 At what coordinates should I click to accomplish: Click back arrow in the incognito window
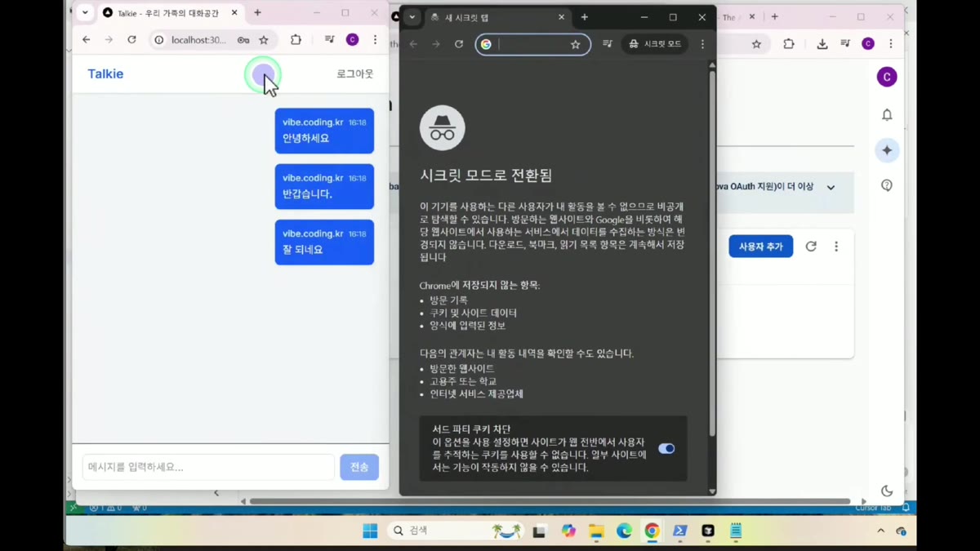(x=413, y=44)
